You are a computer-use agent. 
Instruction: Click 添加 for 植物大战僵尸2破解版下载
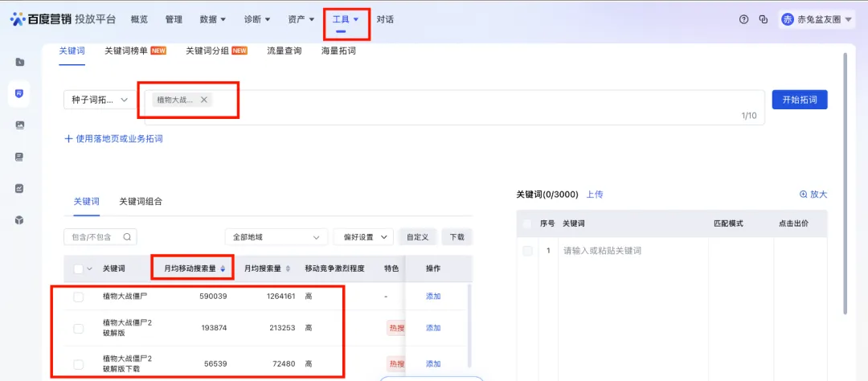[x=433, y=364]
